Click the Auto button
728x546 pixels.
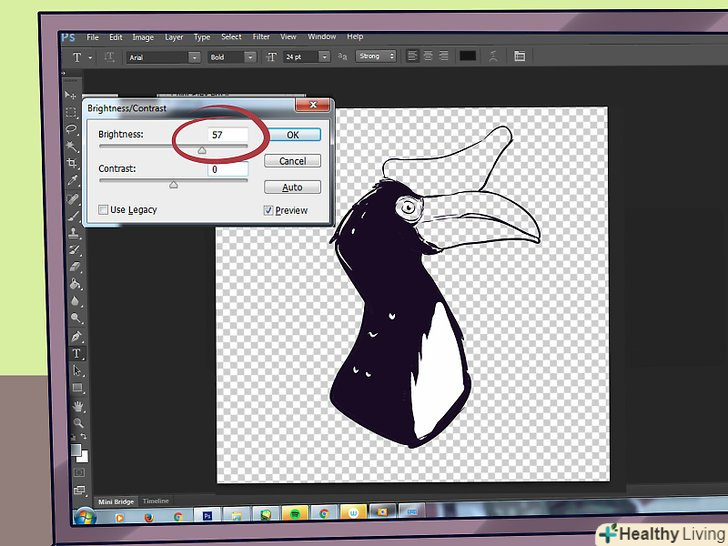coord(292,187)
